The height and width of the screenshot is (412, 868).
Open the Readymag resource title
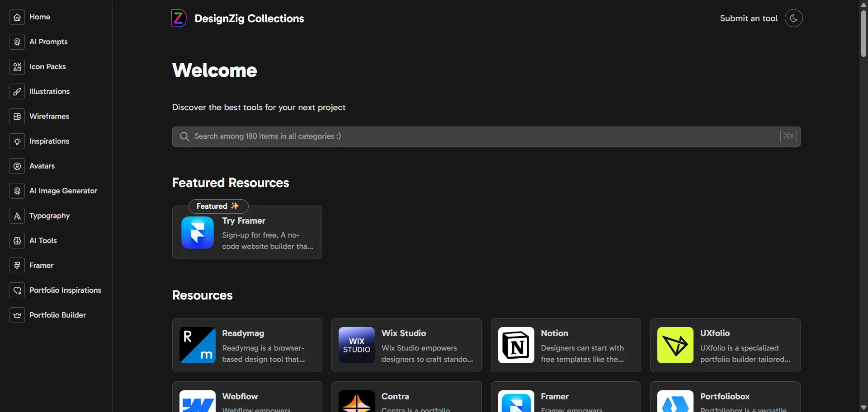tap(243, 333)
